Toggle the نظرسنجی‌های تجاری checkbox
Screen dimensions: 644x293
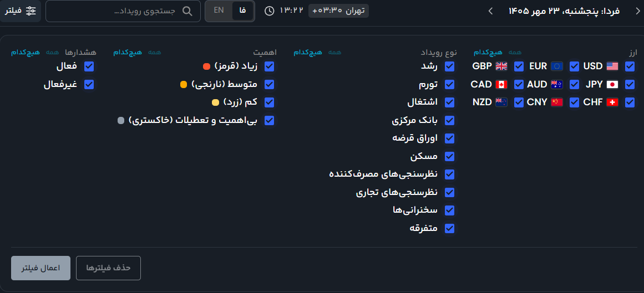pos(450,192)
